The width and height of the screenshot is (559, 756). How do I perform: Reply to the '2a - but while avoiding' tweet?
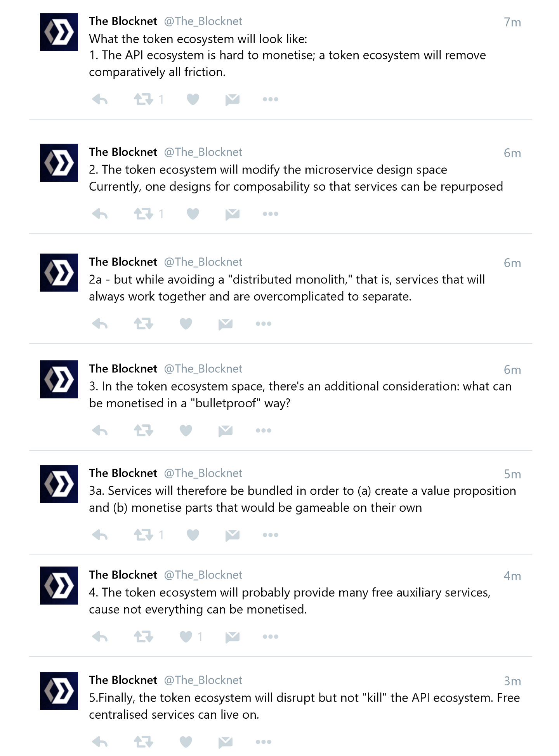click(x=100, y=324)
